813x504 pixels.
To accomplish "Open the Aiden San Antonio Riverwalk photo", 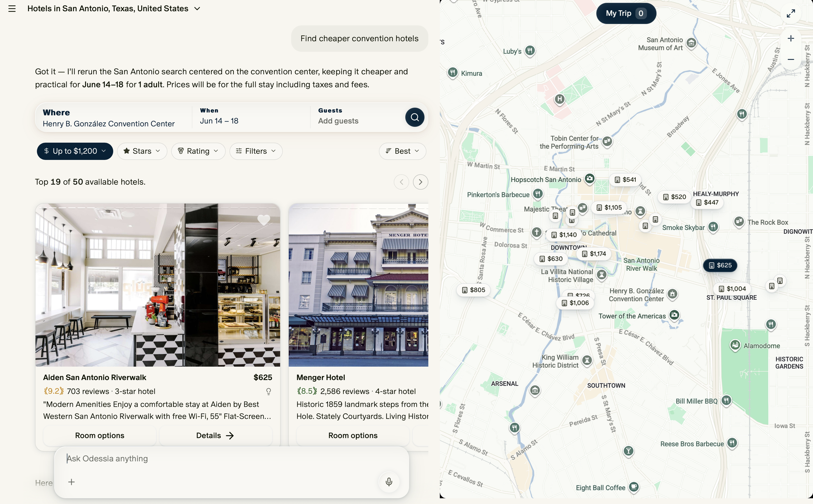I will (x=158, y=285).
